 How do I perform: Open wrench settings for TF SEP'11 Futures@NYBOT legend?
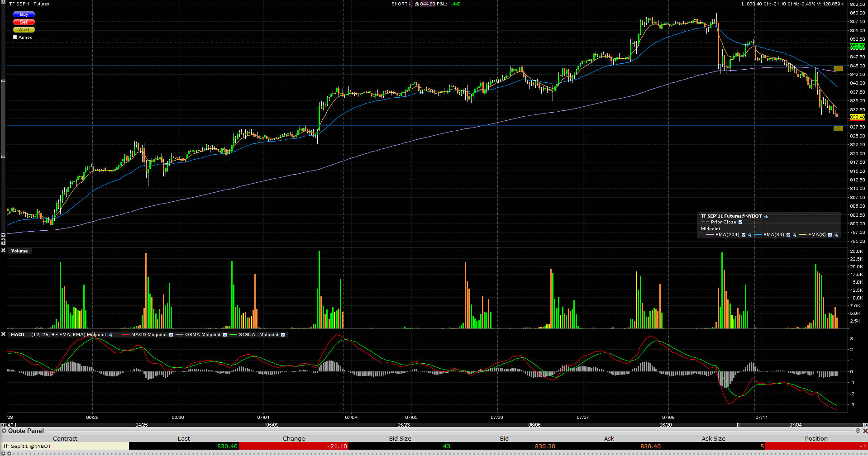click(x=766, y=216)
